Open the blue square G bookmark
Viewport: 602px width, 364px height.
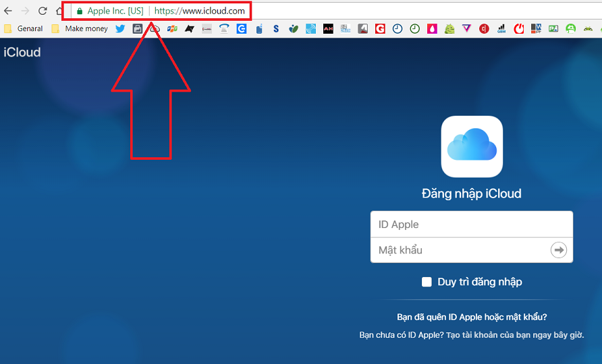(242, 28)
